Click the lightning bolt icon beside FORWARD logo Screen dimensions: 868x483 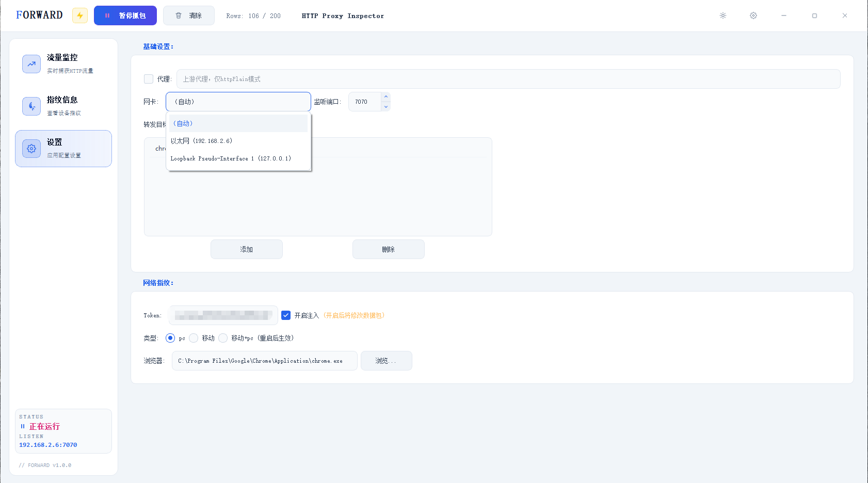click(80, 15)
